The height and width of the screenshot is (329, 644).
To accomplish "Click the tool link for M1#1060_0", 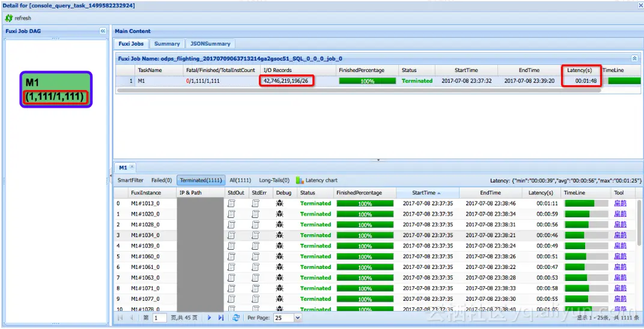I will [620, 257].
